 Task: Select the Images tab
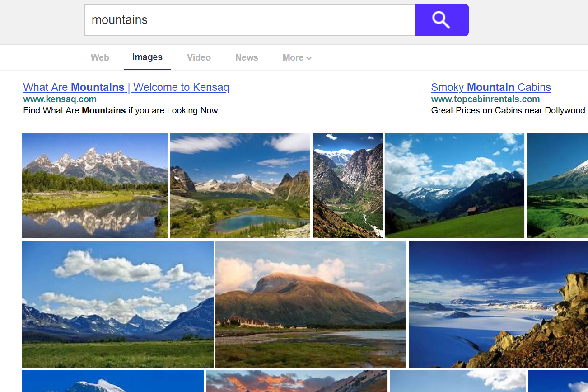147,57
